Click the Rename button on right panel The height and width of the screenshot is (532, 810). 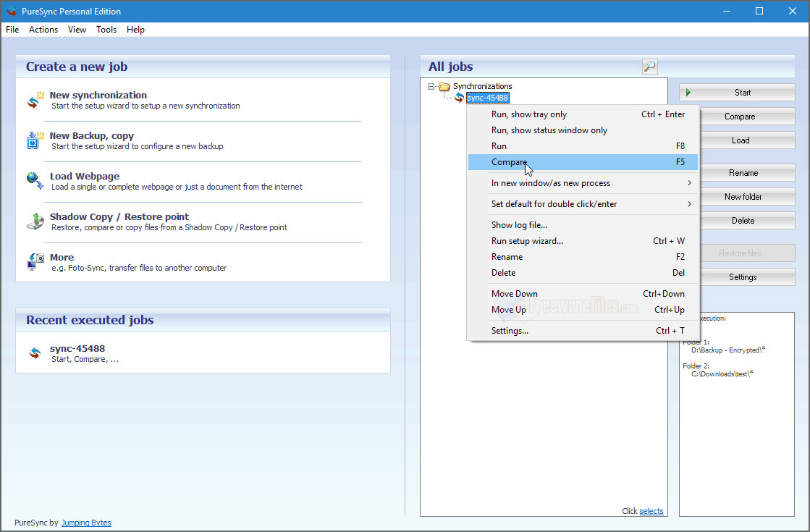click(747, 173)
